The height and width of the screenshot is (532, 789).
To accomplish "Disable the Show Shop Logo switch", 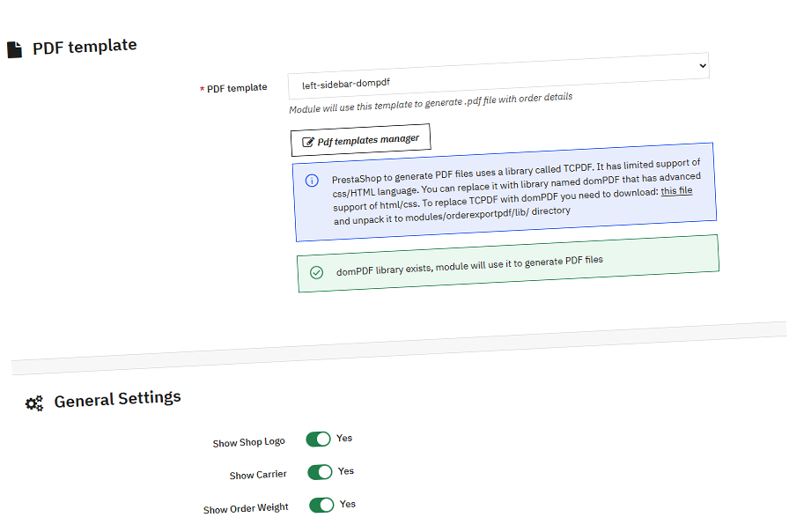I will [318, 440].
